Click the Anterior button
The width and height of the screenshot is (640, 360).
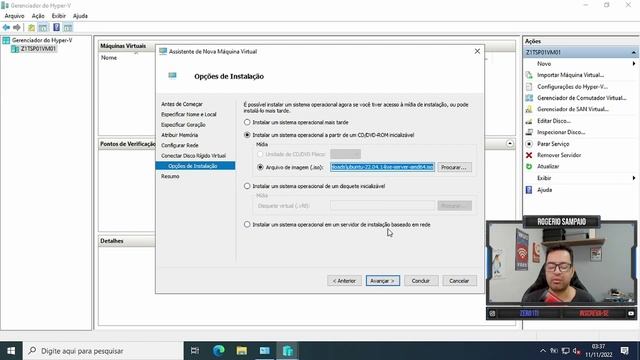point(344,281)
